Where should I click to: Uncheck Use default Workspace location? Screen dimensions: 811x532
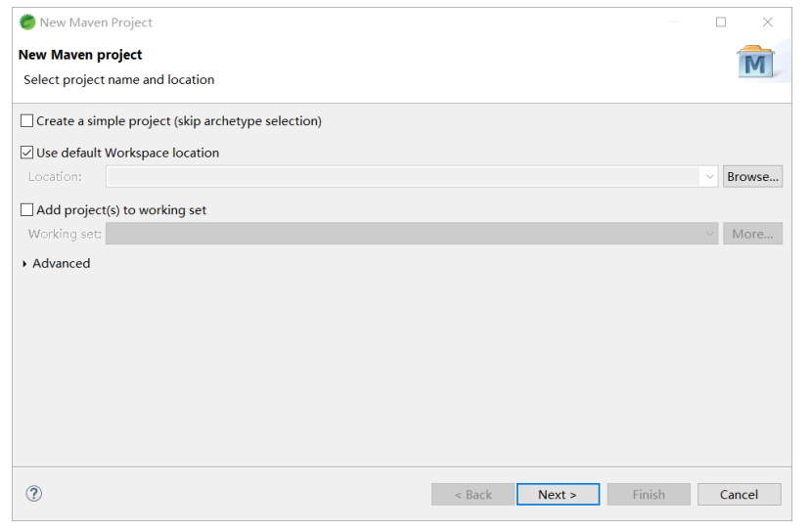[x=26, y=153]
